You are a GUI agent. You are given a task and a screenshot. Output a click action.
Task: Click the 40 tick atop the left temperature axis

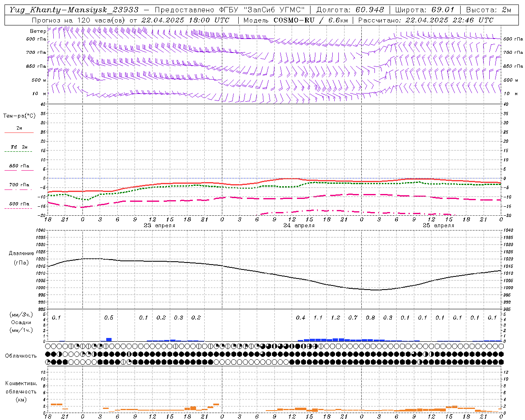43,105
